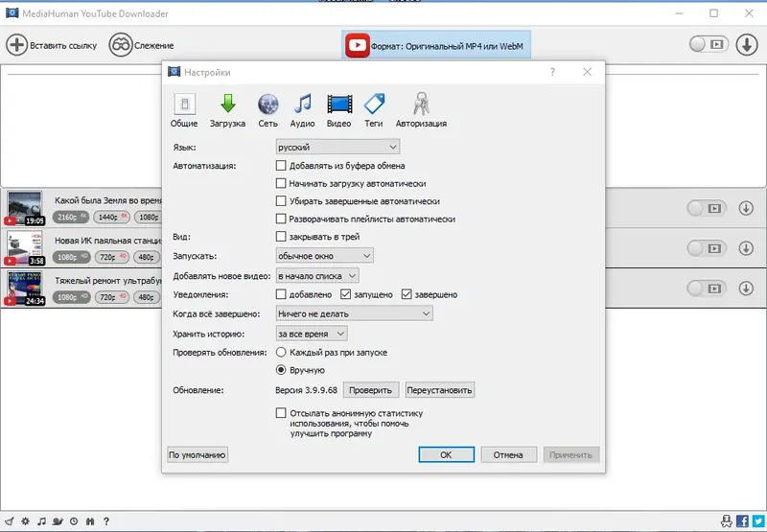The image size is (767, 532).
Task: Switch to the Общие settings tab
Action: (184, 110)
